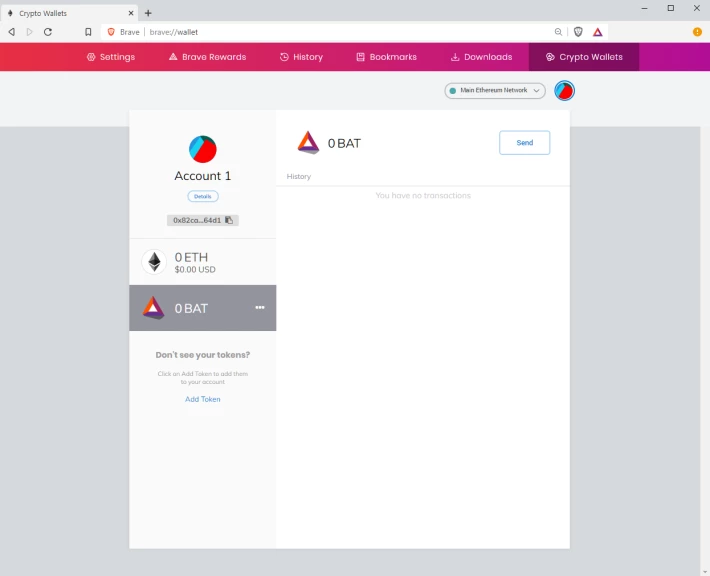Expand the Main Ethereum Network dropdown

pyautogui.click(x=494, y=91)
